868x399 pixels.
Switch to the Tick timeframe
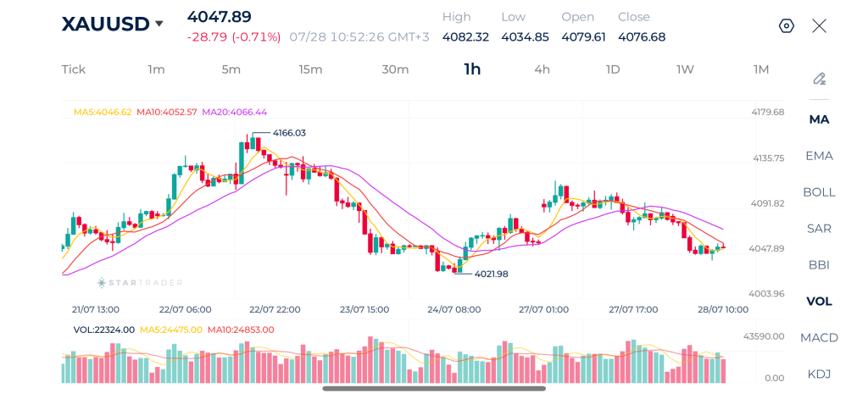pyautogui.click(x=74, y=69)
